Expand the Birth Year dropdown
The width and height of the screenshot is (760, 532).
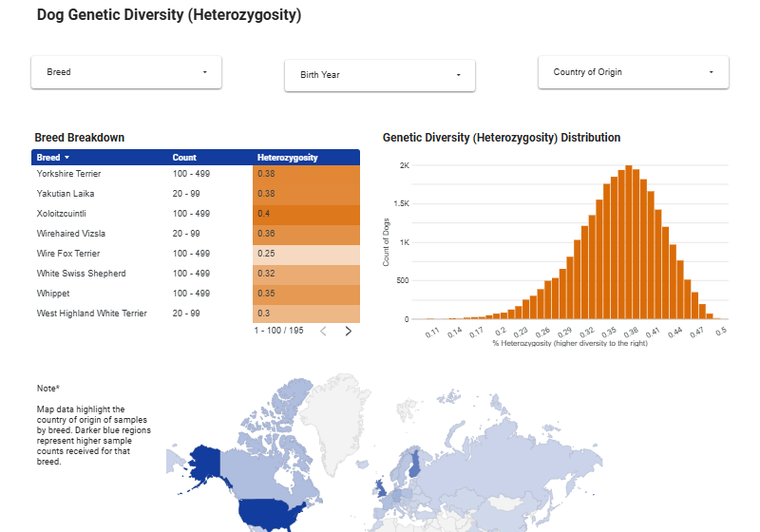(x=380, y=75)
